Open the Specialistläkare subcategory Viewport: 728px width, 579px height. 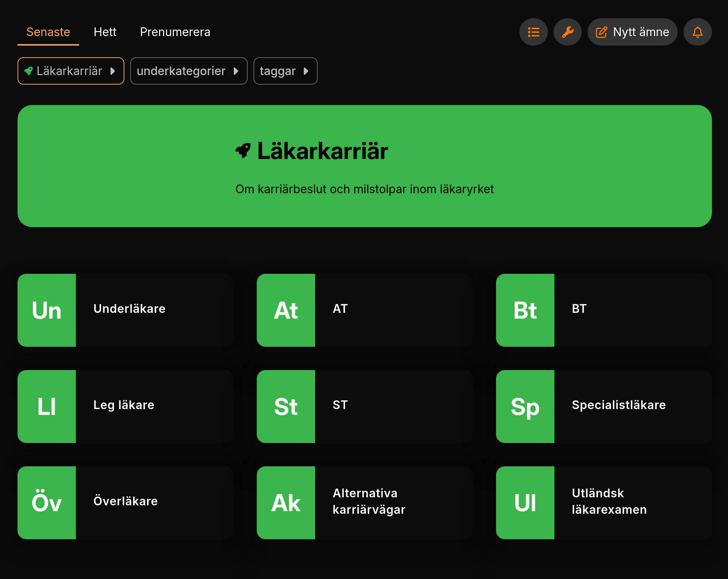click(x=619, y=405)
